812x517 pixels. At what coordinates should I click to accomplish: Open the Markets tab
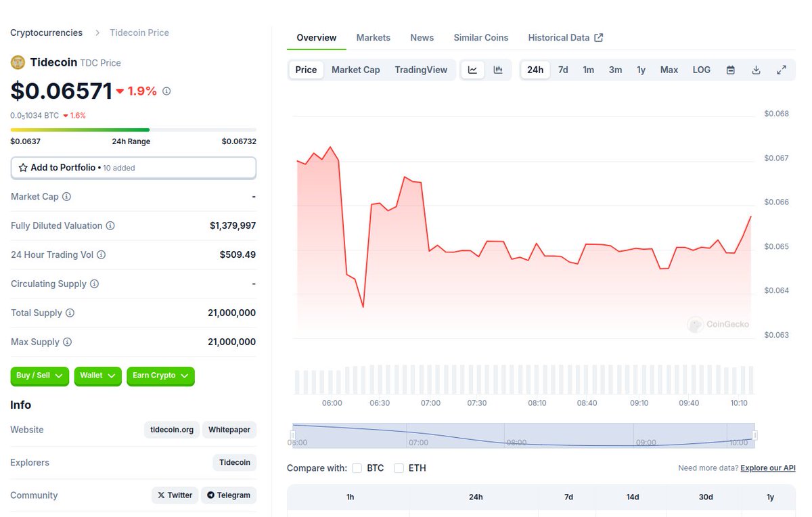tap(374, 38)
